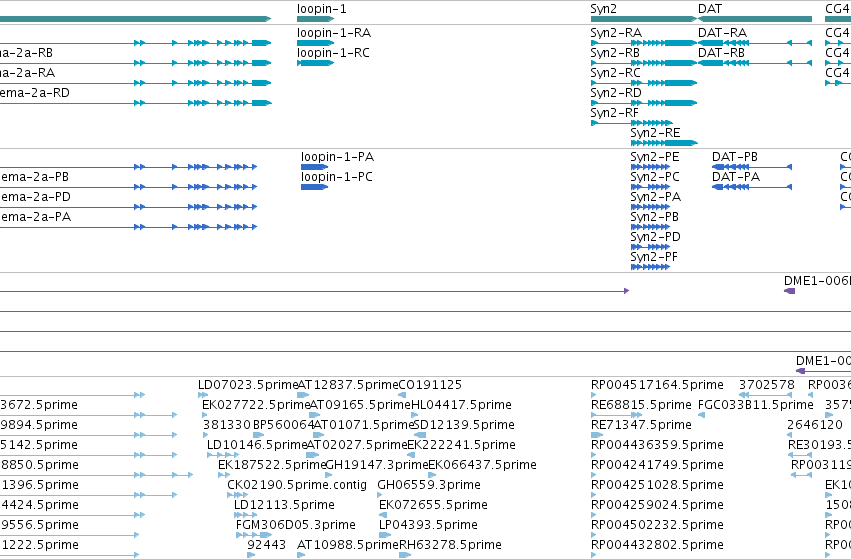Select EST AT02027.5prime
851x560 pixels.
[x=357, y=445]
